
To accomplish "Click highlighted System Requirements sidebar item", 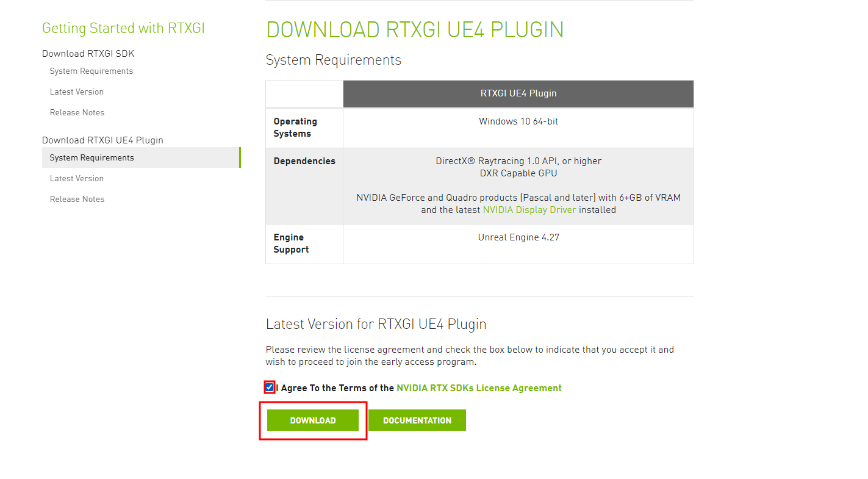I will click(142, 157).
